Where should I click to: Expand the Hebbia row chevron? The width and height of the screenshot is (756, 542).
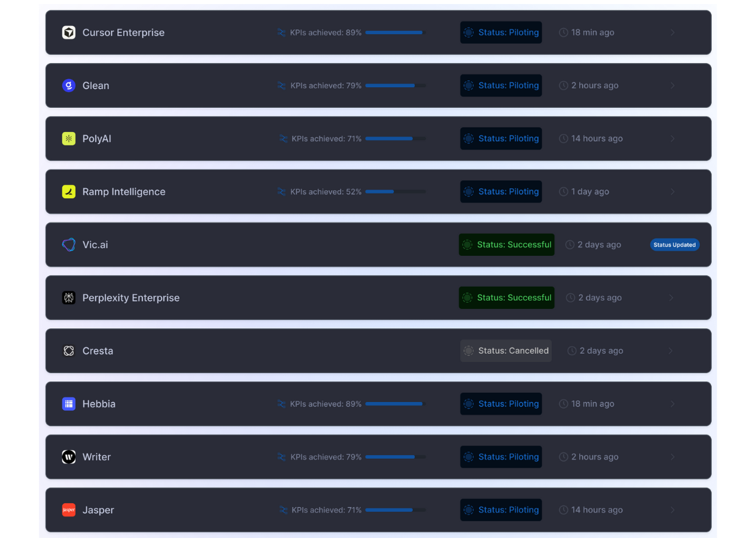point(673,403)
